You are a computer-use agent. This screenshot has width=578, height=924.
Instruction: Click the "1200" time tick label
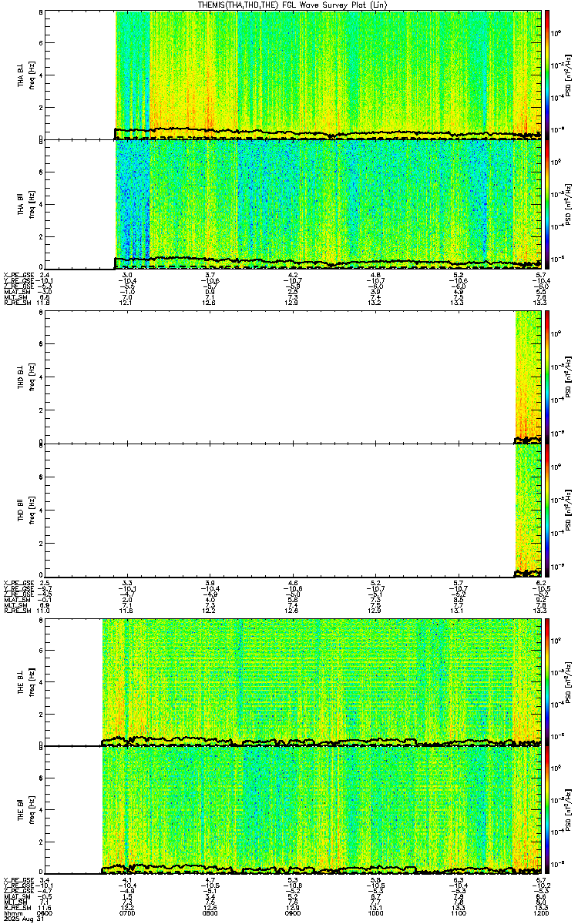pyautogui.click(x=541, y=913)
